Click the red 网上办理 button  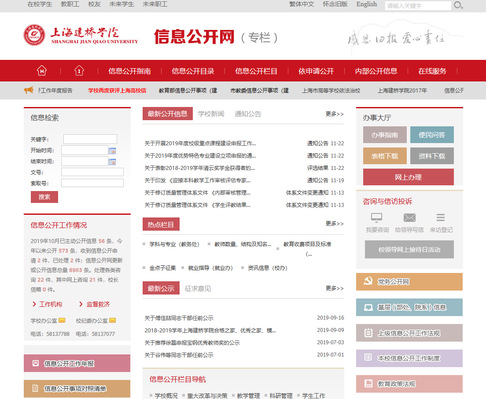pyautogui.click(x=408, y=177)
